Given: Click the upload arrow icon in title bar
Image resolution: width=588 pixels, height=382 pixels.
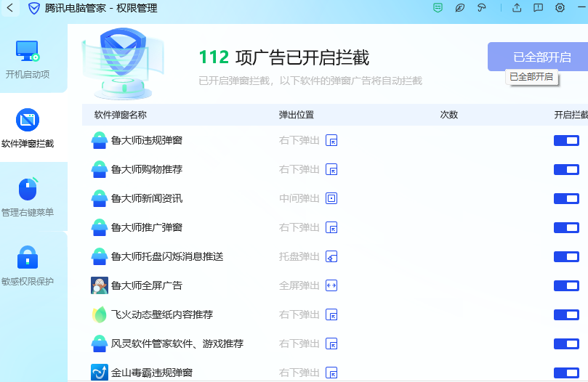Looking at the screenshot, I should coord(517,8).
